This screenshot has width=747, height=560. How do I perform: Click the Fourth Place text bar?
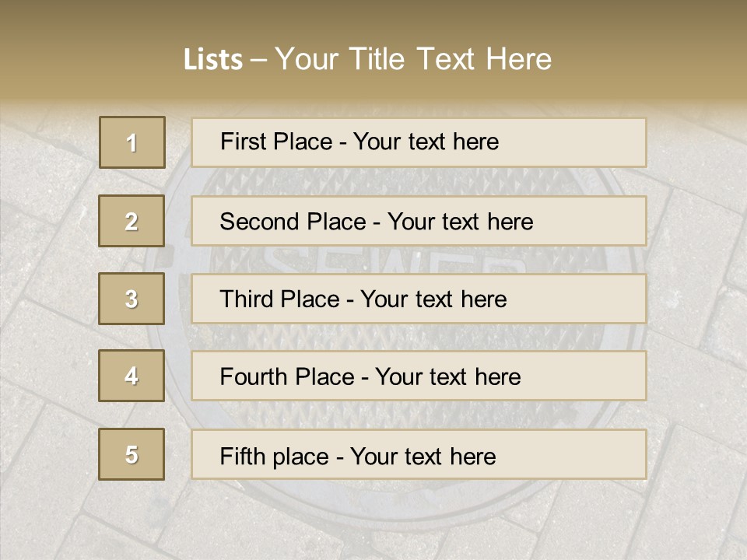(419, 376)
